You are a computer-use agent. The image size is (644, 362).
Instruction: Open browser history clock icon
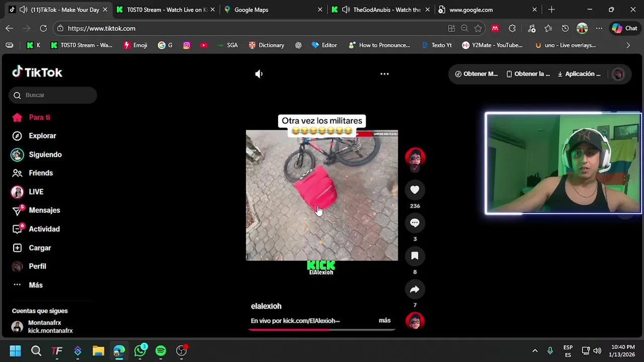(x=565, y=29)
